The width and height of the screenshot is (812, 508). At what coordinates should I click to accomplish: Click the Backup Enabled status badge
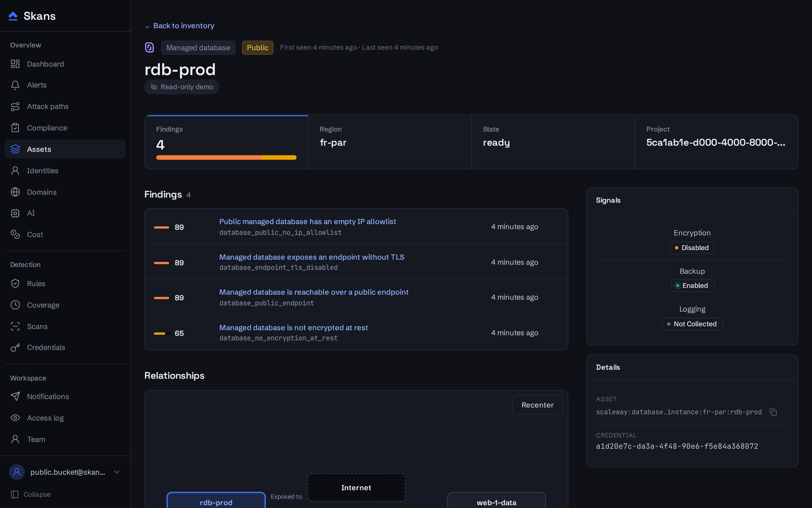692,286
